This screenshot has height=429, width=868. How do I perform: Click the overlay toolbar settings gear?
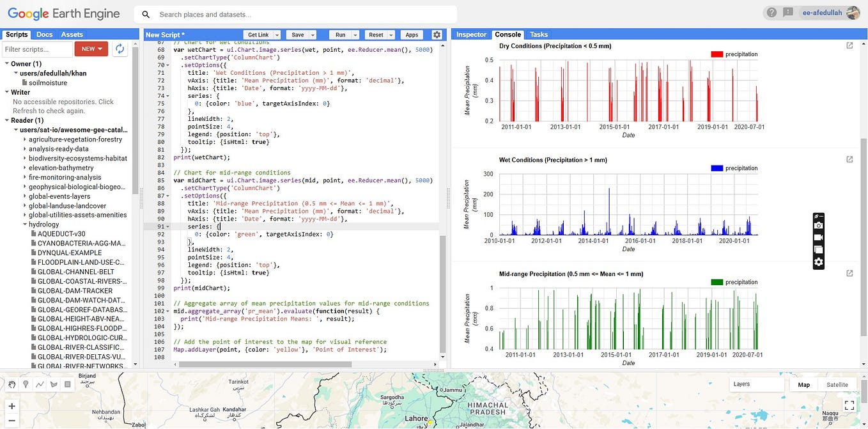[x=818, y=262]
